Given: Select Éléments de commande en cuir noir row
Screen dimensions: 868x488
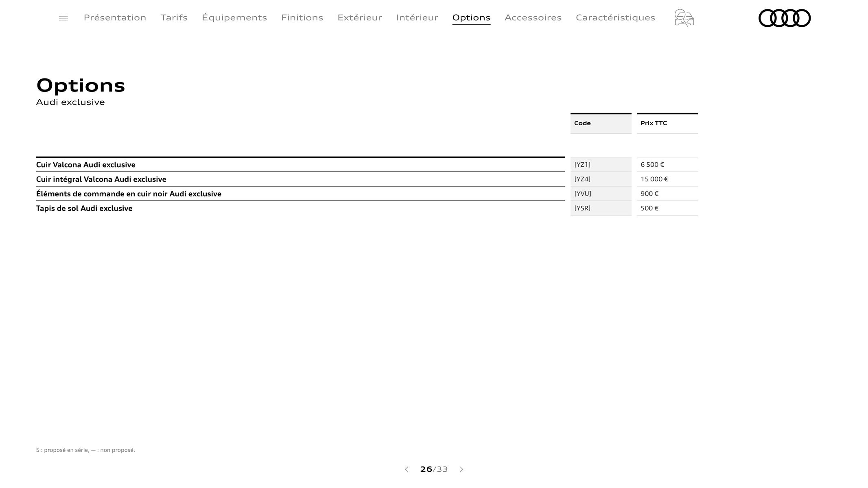Looking at the screenshot, I should tap(300, 194).
